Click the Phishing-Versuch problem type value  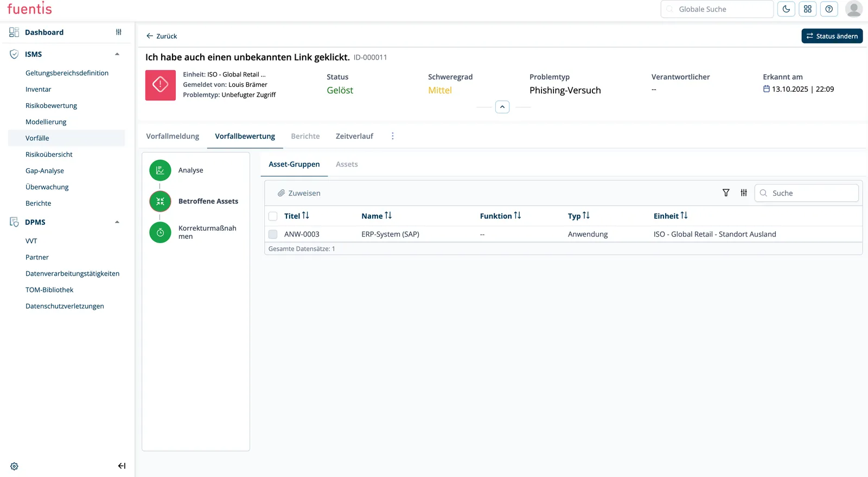point(565,91)
